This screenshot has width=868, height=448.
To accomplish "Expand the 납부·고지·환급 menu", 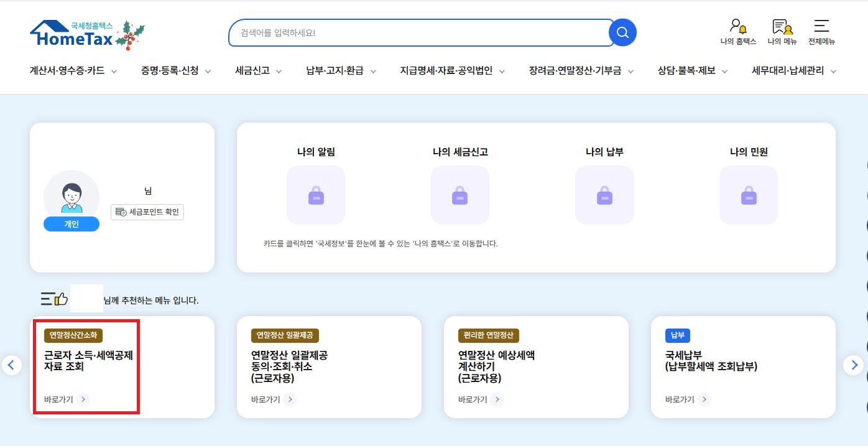I will (x=341, y=71).
